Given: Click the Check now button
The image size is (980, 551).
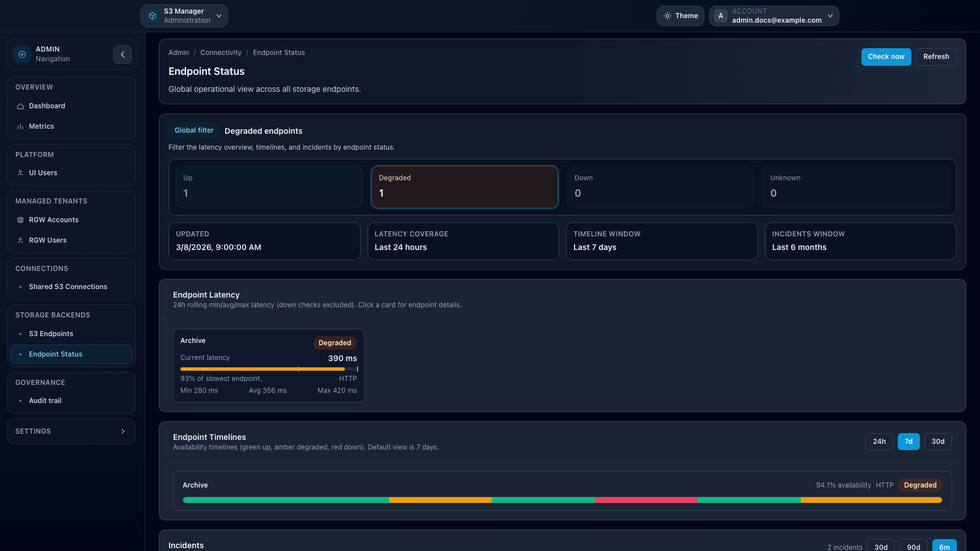Looking at the screenshot, I should tap(886, 57).
